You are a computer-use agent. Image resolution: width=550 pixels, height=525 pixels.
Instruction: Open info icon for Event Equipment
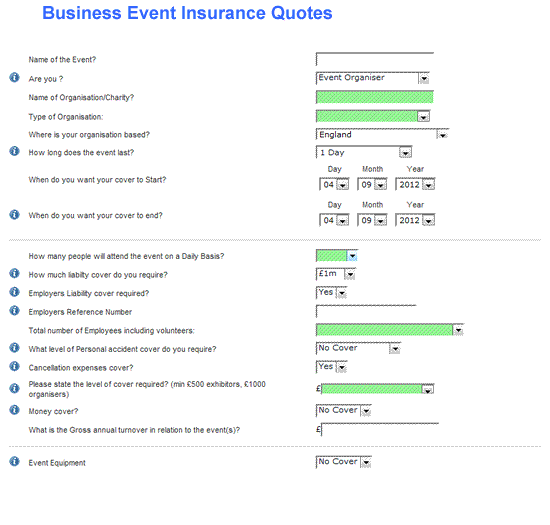click(14, 461)
